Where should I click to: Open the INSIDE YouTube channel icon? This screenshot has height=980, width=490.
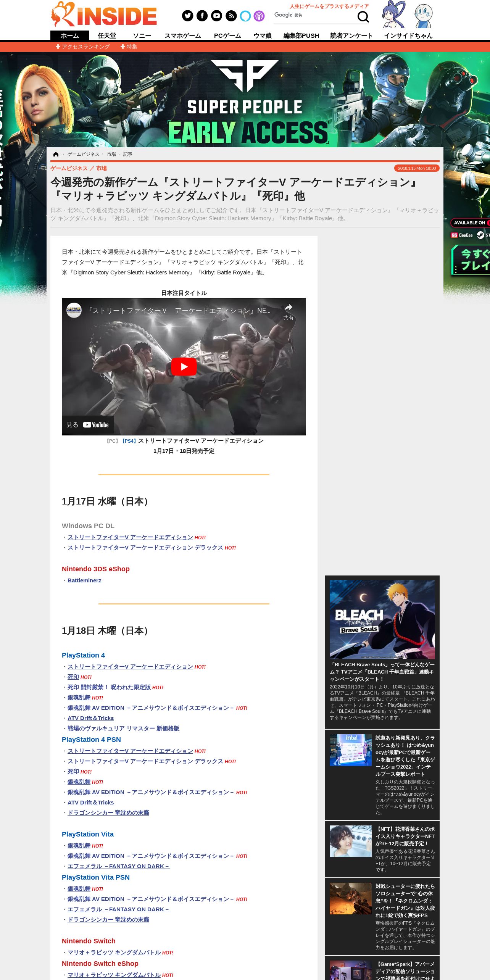click(x=216, y=16)
